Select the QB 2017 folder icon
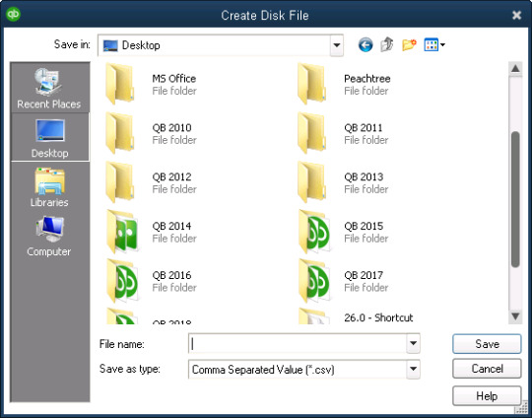Screen dimensions: 532x418 tap(314, 281)
